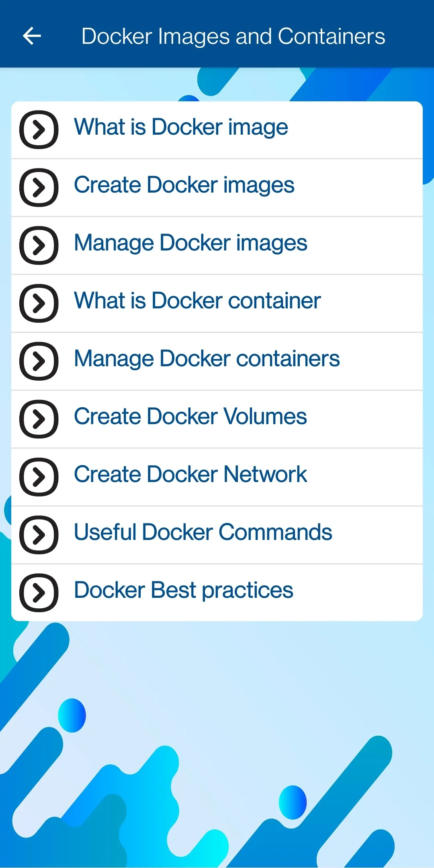Click chevron icon beside Manage Docker containers
434x868 pixels.
(x=39, y=361)
